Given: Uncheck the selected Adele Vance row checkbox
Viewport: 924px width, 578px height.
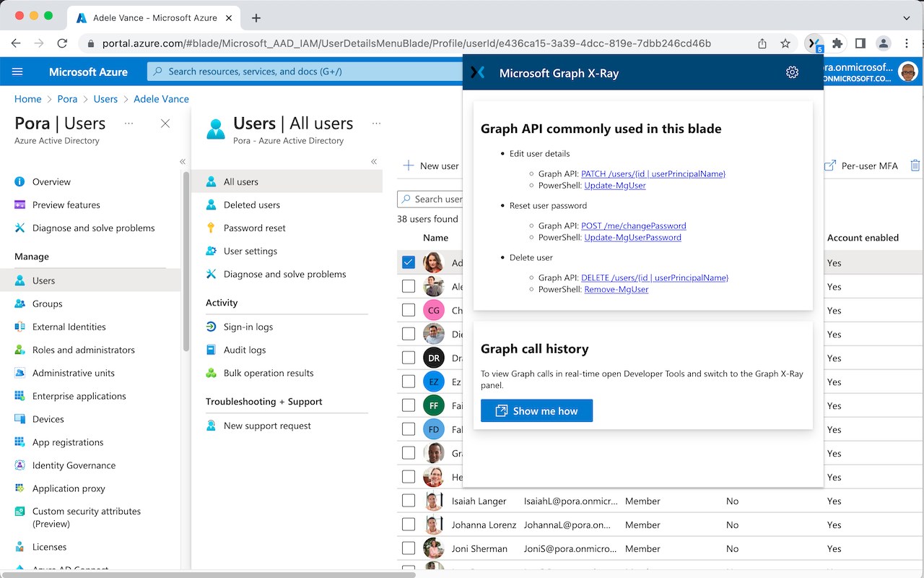Looking at the screenshot, I should tap(409, 262).
